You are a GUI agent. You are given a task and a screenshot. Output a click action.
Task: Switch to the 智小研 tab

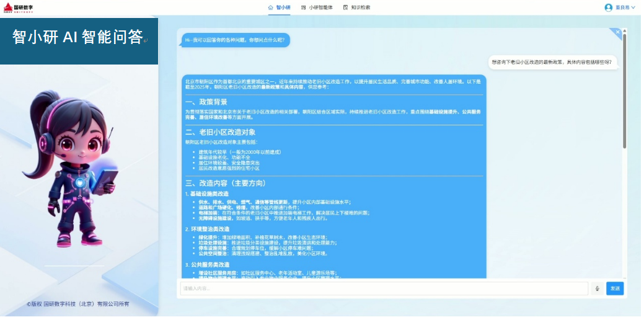[283, 7]
